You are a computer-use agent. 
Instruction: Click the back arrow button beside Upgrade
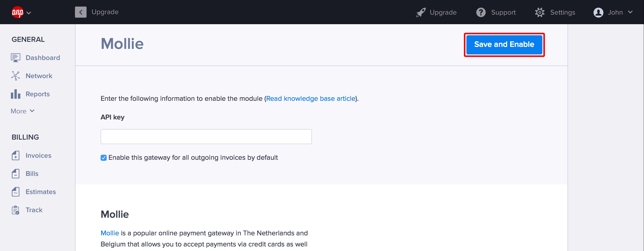(80, 12)
